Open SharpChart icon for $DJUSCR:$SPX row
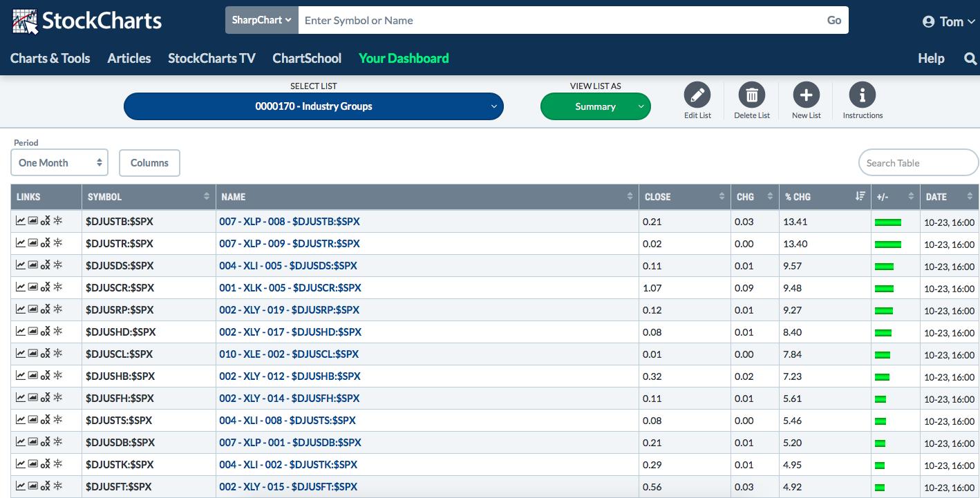980x498 pixels. point(21,287)
